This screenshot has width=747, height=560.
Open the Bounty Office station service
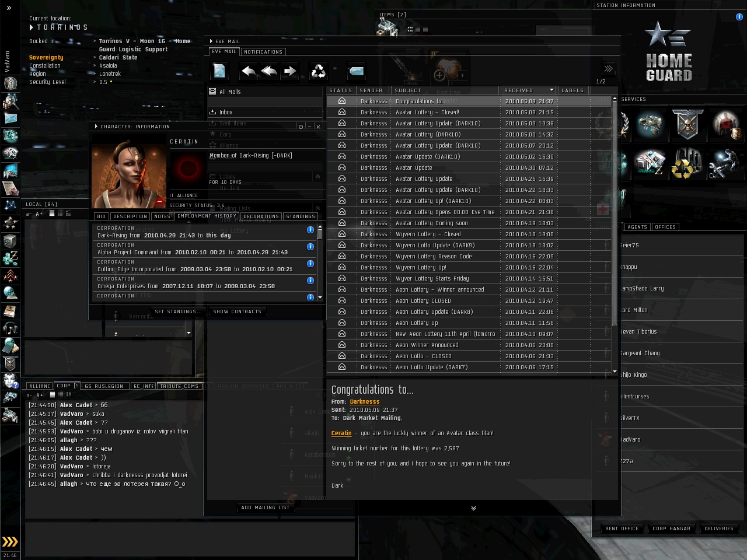726,124
